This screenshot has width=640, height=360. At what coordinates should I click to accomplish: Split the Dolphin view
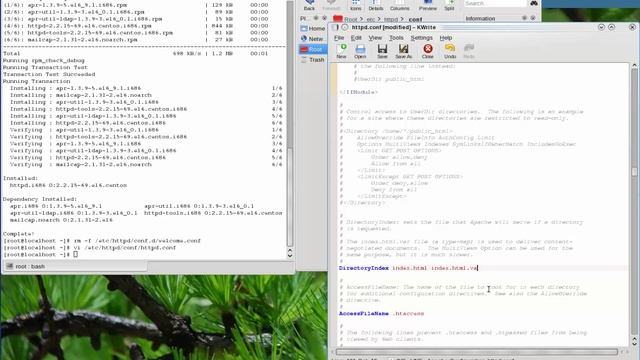pos(449,5)
